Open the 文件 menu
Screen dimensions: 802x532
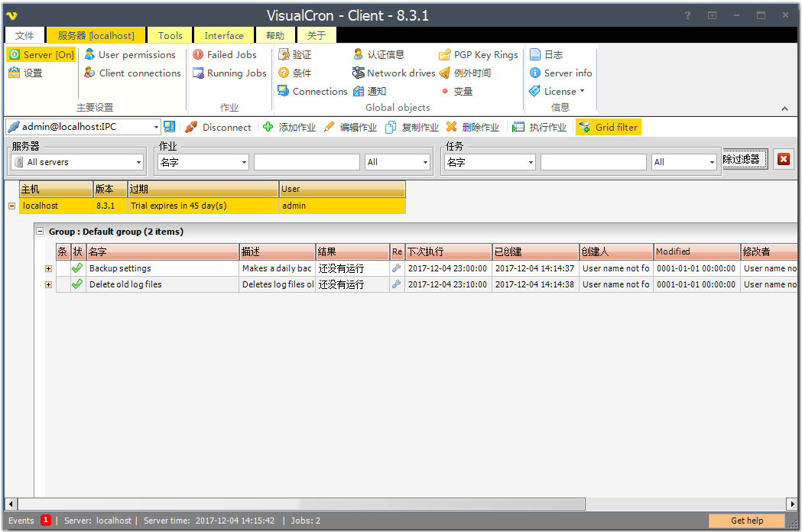click(x=24, y=35)
